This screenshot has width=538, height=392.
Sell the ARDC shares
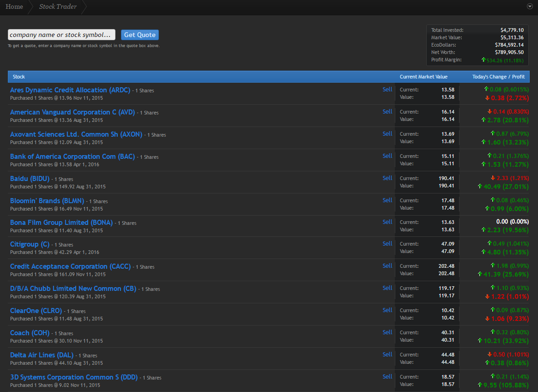click(387, 89)
